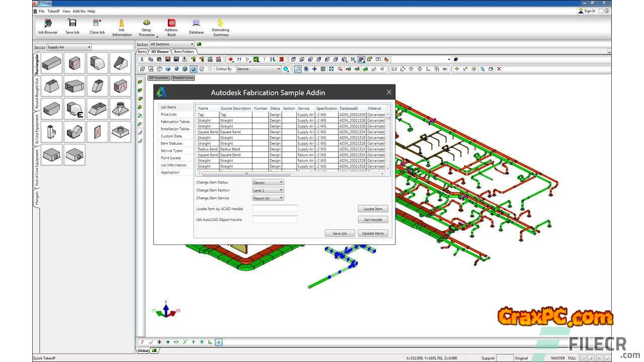The height and width of the screenshot is (362, 644).
Task: Open the Takeoff menu
Action: 53,11
